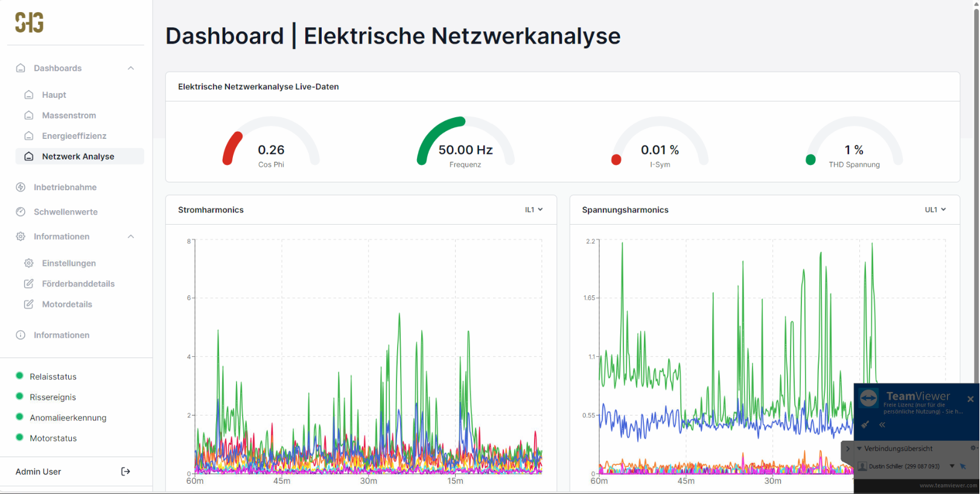
Task: Click the TeamViewer brush icon
Action: pos(865,425)
